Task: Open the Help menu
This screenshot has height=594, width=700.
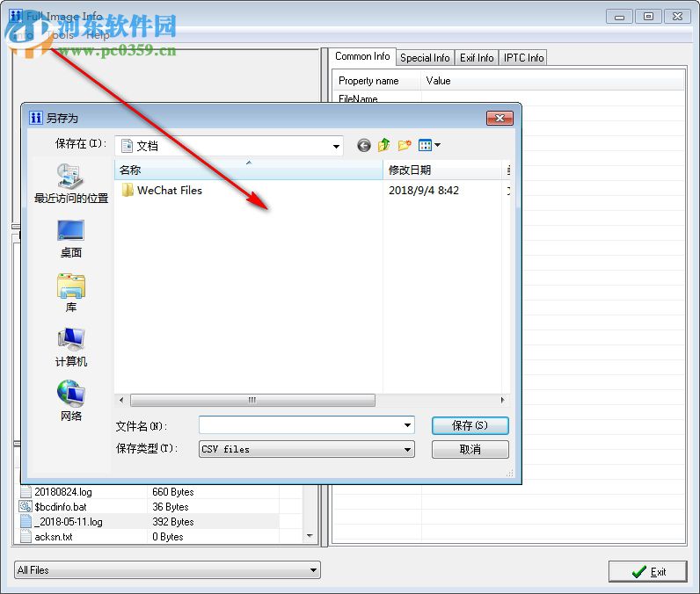Action: click(x=98, y=35)
